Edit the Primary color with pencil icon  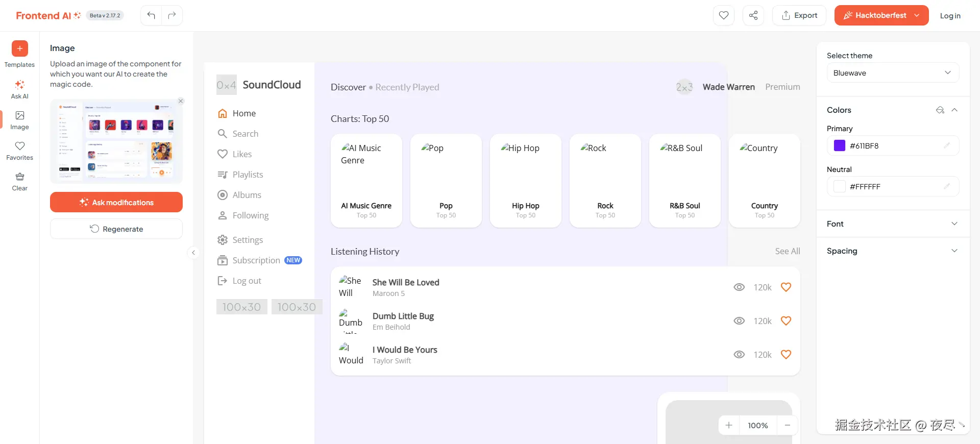[947, 145]
